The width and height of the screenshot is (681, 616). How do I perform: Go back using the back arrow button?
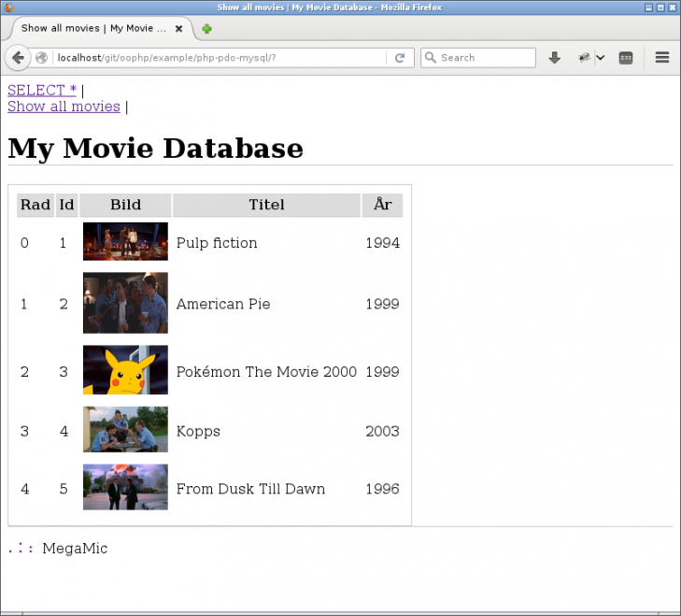click(18, 58)
